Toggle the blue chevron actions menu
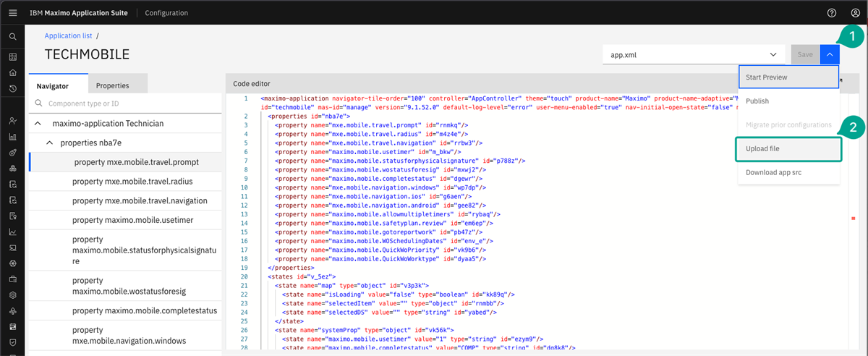The image size is (868, 356). pyautogui.click(x=830, y=54)
